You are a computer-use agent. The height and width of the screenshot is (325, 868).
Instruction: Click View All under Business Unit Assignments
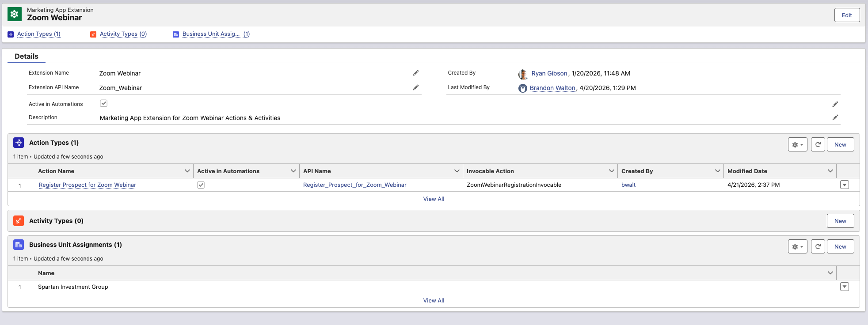click(434, 301)
